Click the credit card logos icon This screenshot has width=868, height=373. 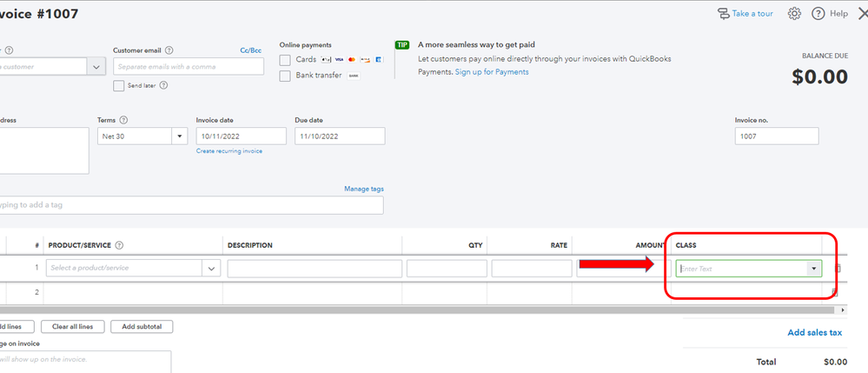tap(352, 59)
